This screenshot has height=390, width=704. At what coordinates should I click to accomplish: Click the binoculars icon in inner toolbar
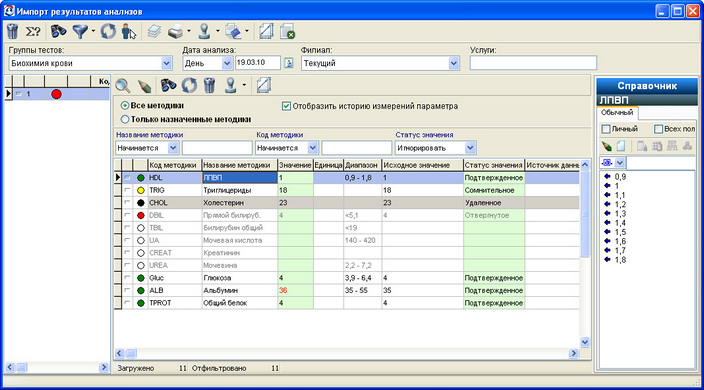click(168, 85)
